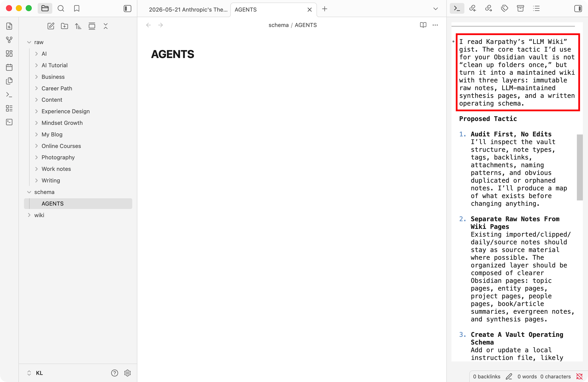
Task: Toggle the left sidebar
Action: (x=127, y=9)
